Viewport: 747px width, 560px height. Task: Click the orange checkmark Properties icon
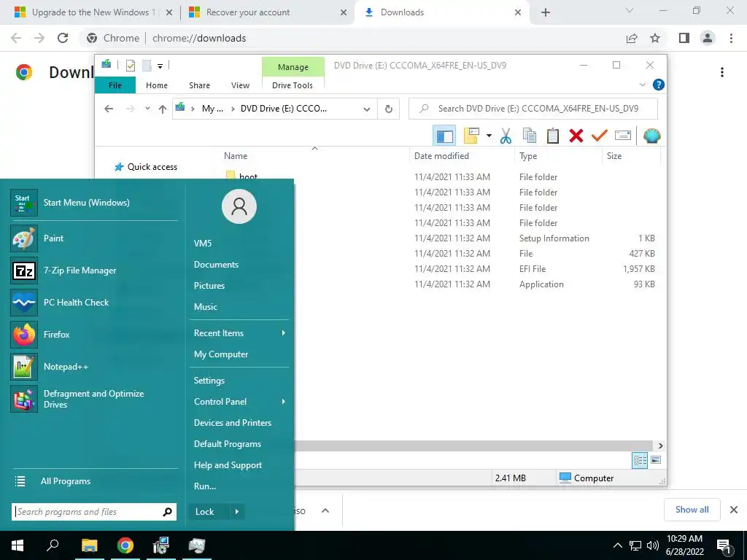pyautogui.click(x=600, y=136)
